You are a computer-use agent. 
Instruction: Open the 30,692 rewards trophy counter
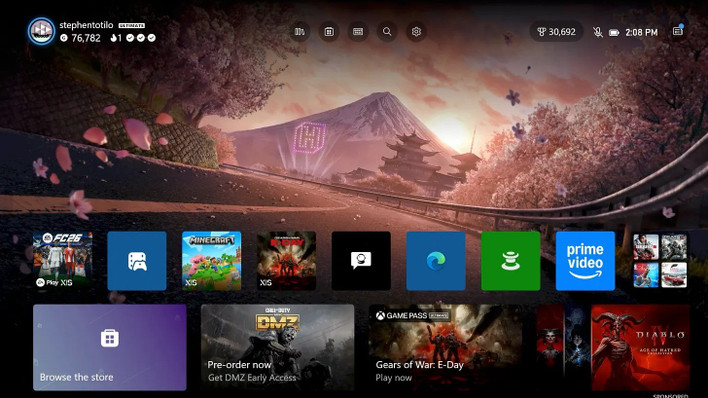coord(556,32)
